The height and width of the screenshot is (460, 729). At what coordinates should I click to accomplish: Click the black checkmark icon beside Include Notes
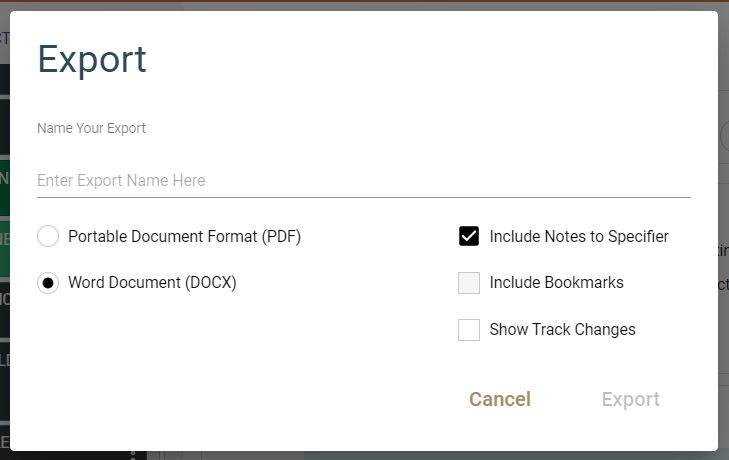click(469, 237)
